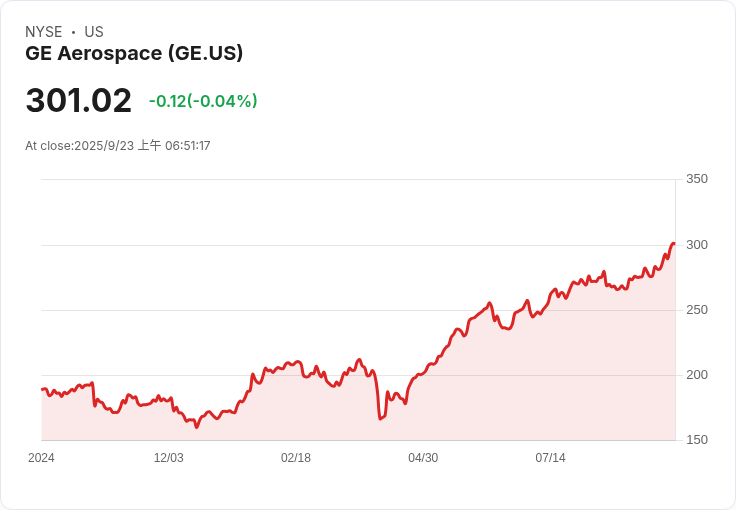This screenshot has height=510, width=736.
Task: Click the sharp April dip on chart line
Action: pyautogui.click(x=380, y=418)
